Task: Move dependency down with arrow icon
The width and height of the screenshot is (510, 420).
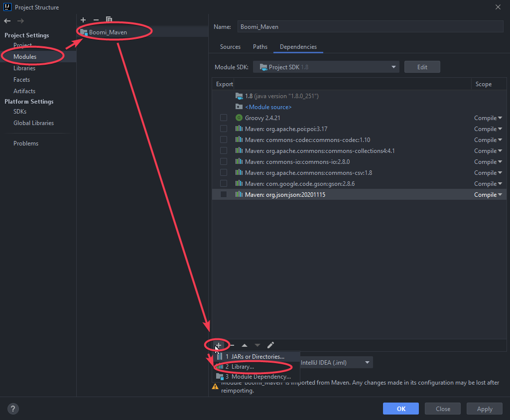Action: pyautogui.click(x=257, y=345)
